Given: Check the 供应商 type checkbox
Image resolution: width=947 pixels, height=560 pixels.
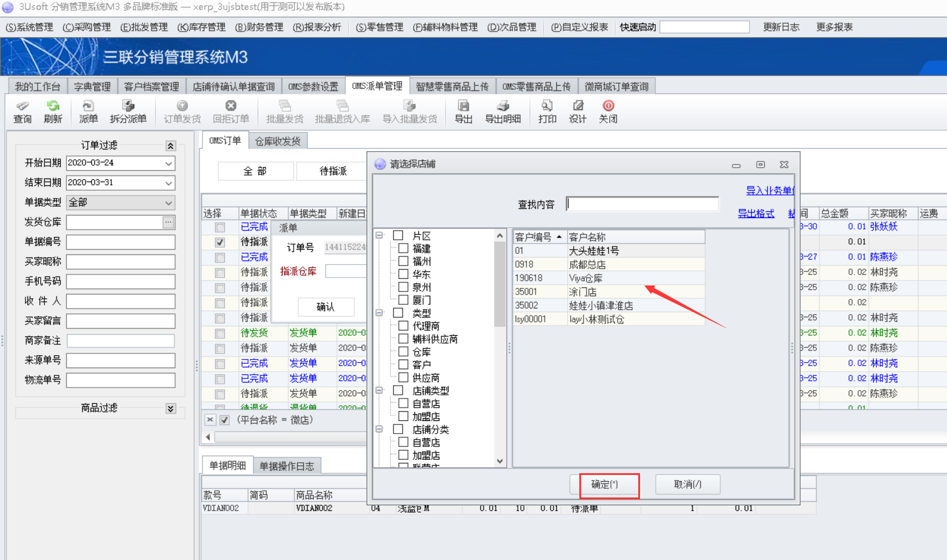Looking at the screenshot, I should pos(403,377).
